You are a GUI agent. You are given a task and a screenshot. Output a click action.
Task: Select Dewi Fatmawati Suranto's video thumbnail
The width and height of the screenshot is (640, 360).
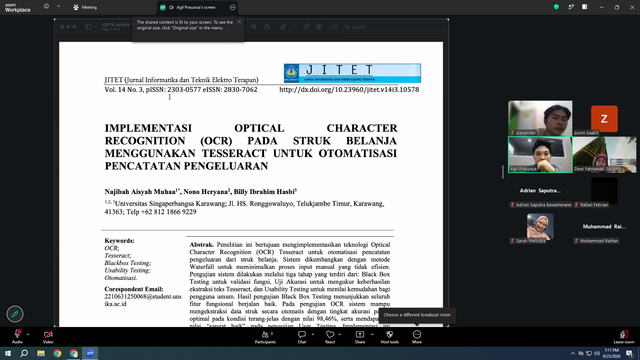coord(604,154)
